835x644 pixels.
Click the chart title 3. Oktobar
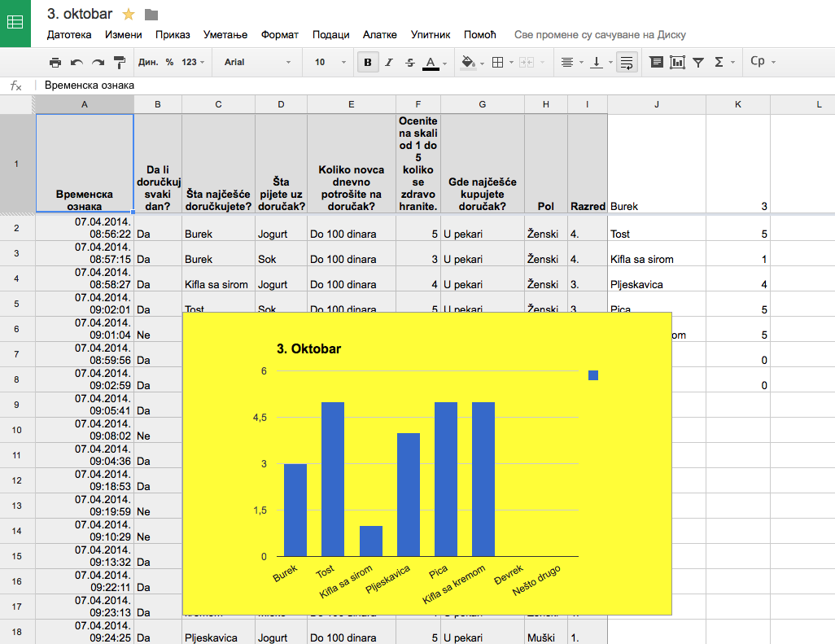[309, 349]
